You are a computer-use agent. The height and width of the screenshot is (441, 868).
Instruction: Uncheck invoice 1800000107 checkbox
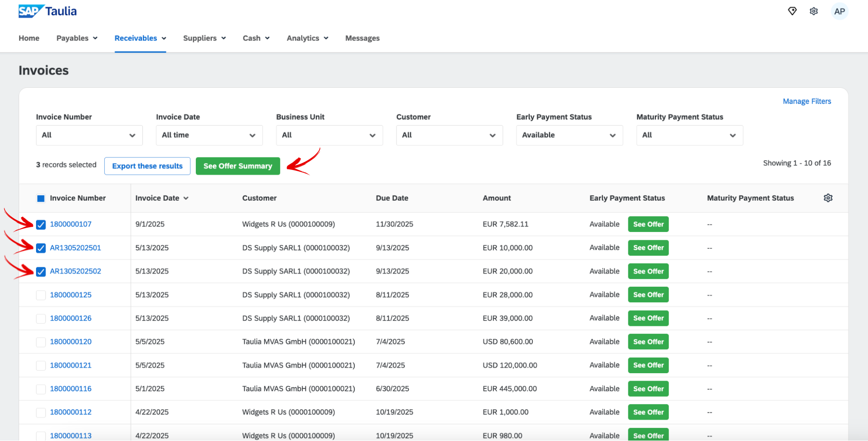pyautogui.click(x=41, y=225)
